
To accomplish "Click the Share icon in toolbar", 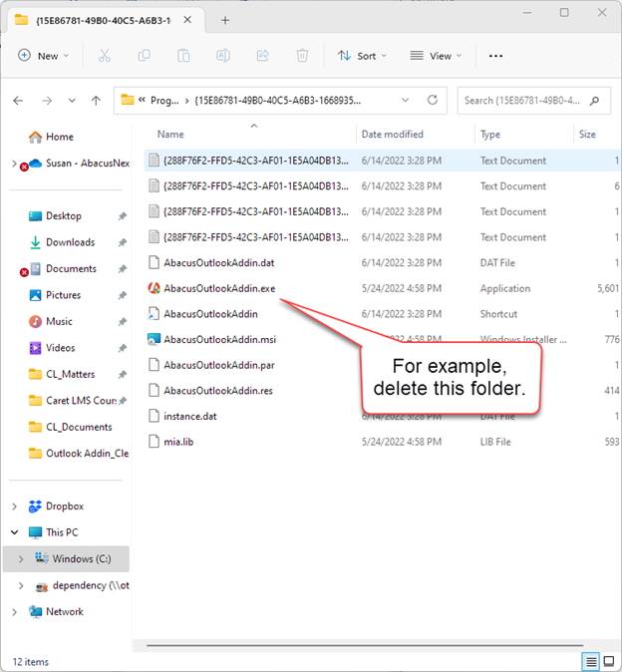I will click(x=263, y=56).
